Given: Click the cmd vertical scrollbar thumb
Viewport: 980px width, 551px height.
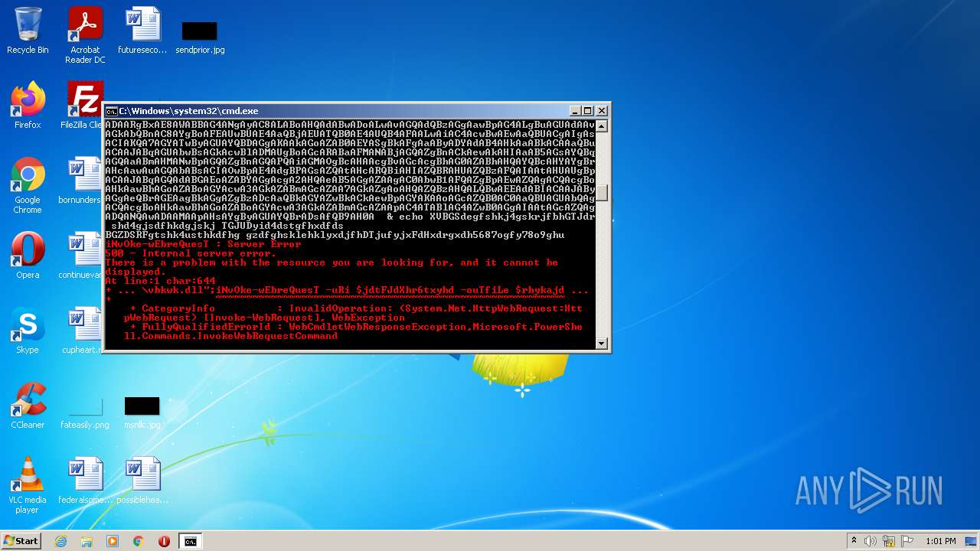Looking at the screenshot, I should click(602, 193).
